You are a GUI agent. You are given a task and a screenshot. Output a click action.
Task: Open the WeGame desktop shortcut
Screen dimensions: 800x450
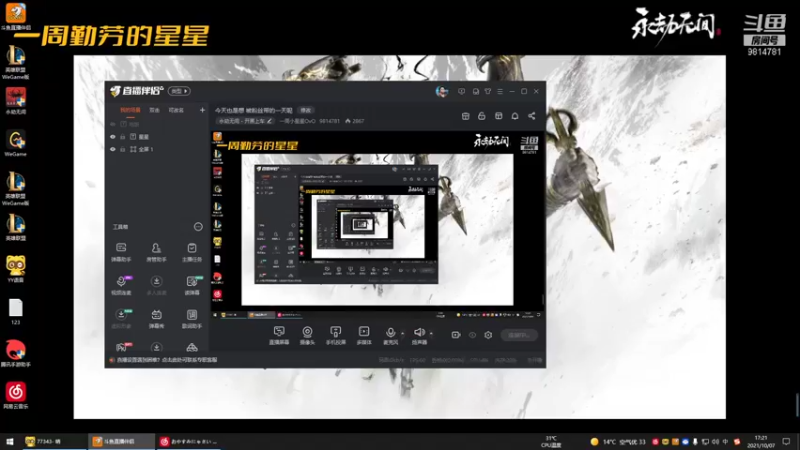(15, 143)
